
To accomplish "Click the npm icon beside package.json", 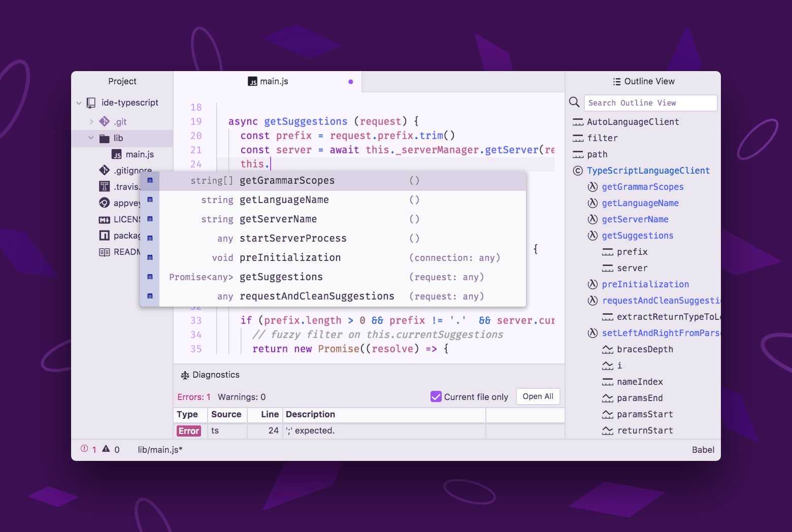I will (104, 235).
